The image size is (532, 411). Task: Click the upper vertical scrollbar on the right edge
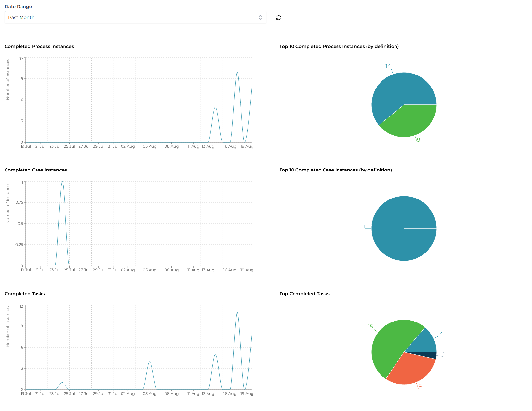tap(527, 104)
